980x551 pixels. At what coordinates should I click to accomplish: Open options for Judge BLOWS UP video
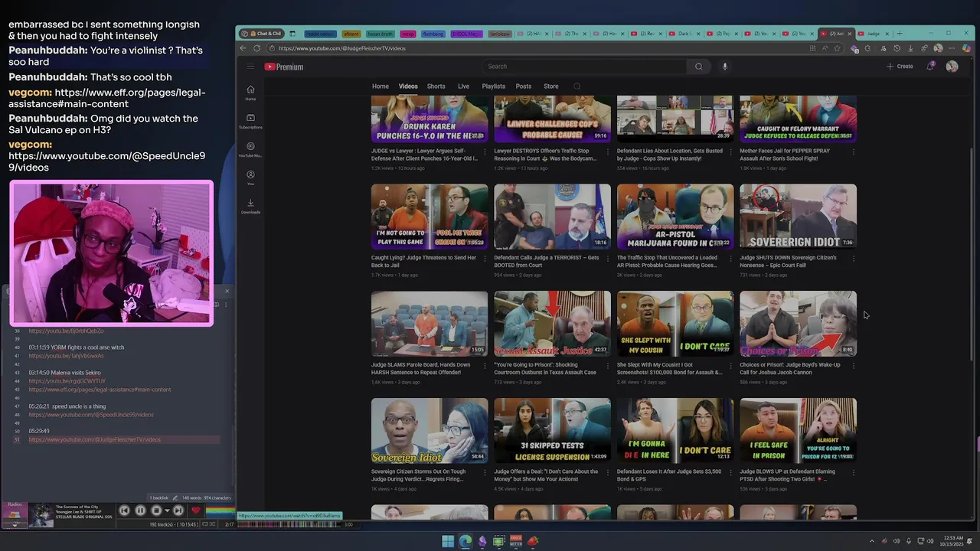[853, 473]
